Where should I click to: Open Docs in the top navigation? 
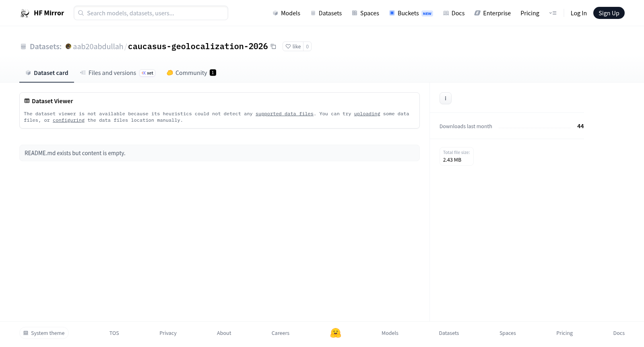[454, 13]
